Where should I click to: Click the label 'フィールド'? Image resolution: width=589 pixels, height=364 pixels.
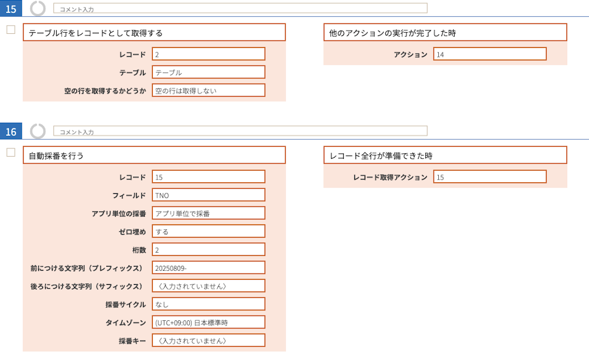[x=129, y=195]
